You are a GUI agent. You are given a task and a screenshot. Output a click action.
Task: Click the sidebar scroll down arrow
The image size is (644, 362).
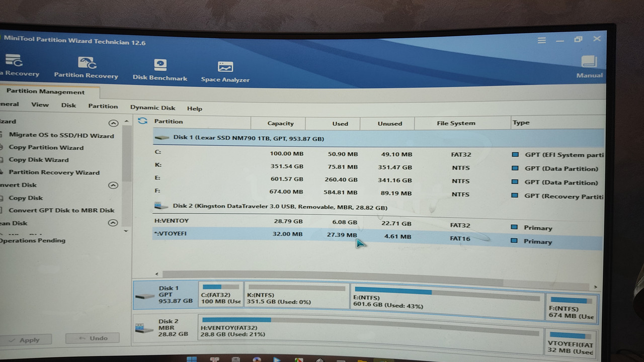[x=126, y=231]
